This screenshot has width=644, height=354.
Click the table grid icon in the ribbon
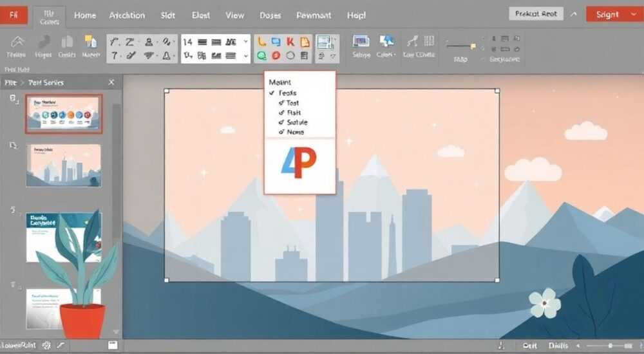429,41
